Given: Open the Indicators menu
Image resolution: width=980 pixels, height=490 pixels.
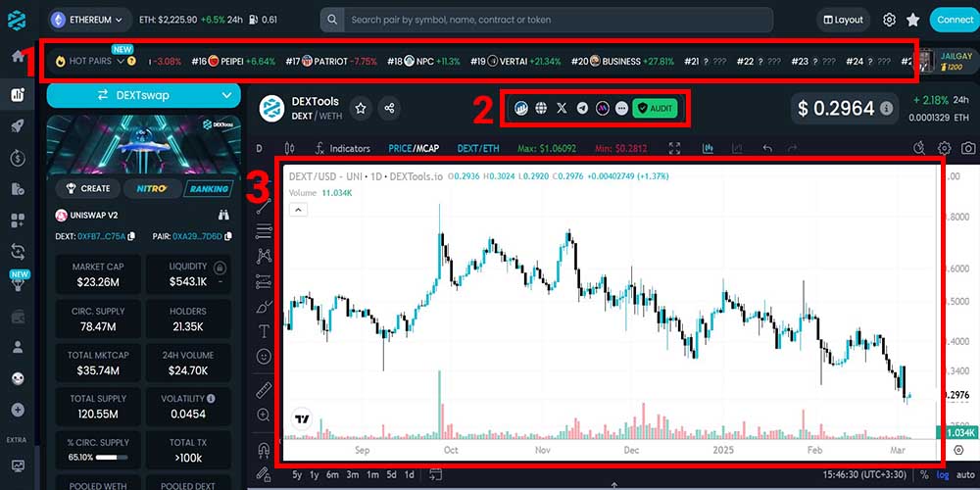Looking at the screenshot, I should (343, 148).
